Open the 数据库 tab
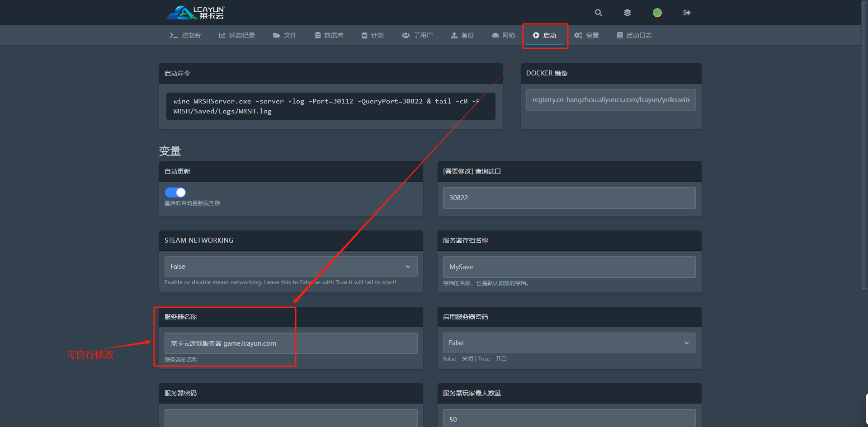868x427 pixels. click(329, 35)
